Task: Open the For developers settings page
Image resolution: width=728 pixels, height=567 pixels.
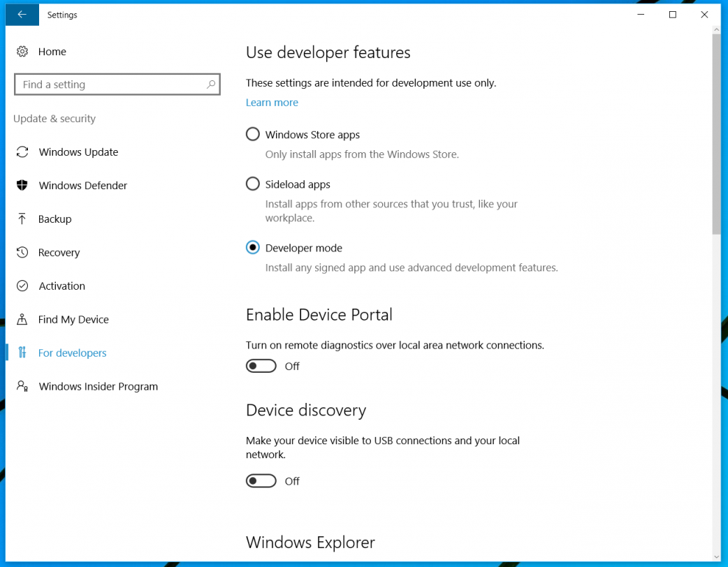Action: [73, 353]
